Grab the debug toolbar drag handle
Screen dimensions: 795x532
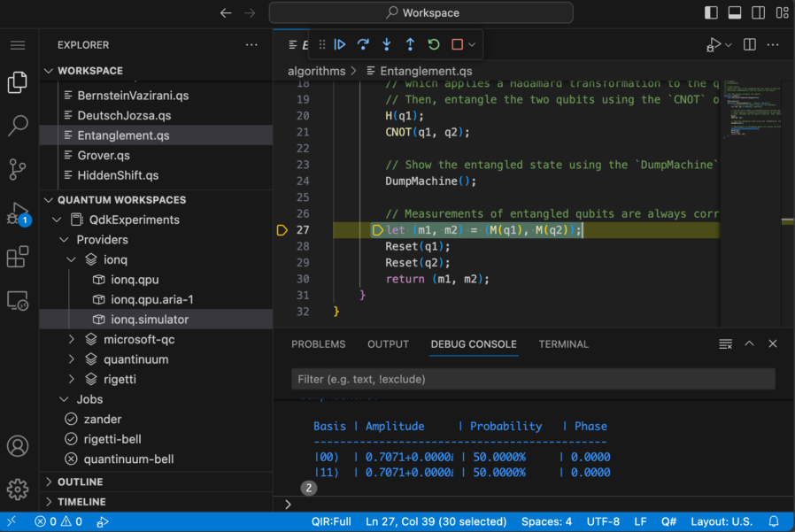[x=322, y=44]
